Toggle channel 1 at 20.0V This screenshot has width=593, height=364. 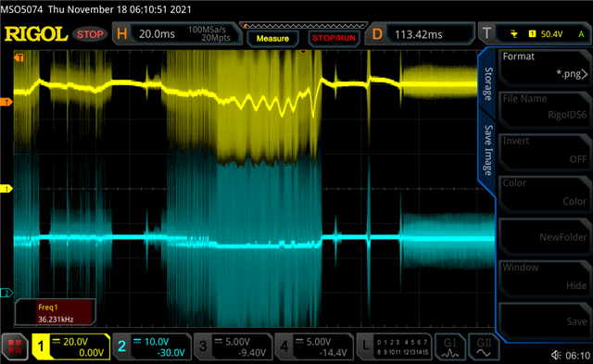(x=71, y=346)
